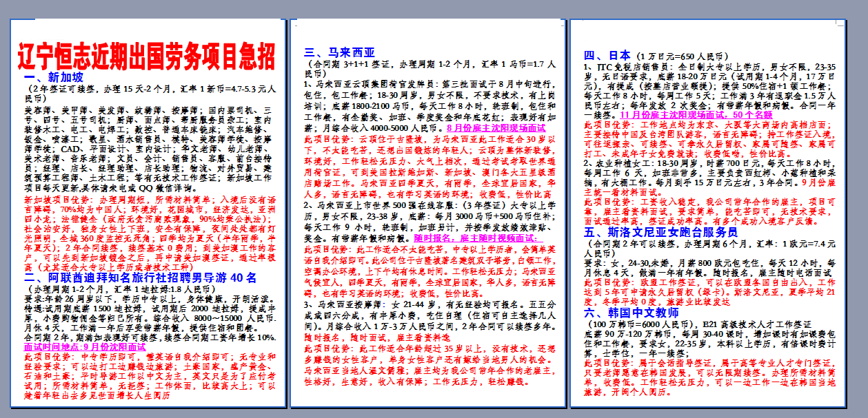Click the line starting (合同期2年可以续签 under 斯洛文尼亚

coord(709,244)
